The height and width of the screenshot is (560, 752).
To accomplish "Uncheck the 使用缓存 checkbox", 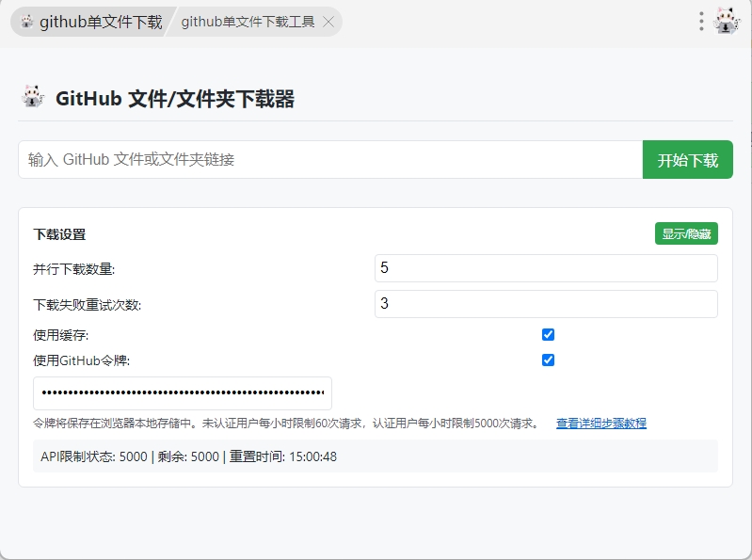I will coord(548,335).
